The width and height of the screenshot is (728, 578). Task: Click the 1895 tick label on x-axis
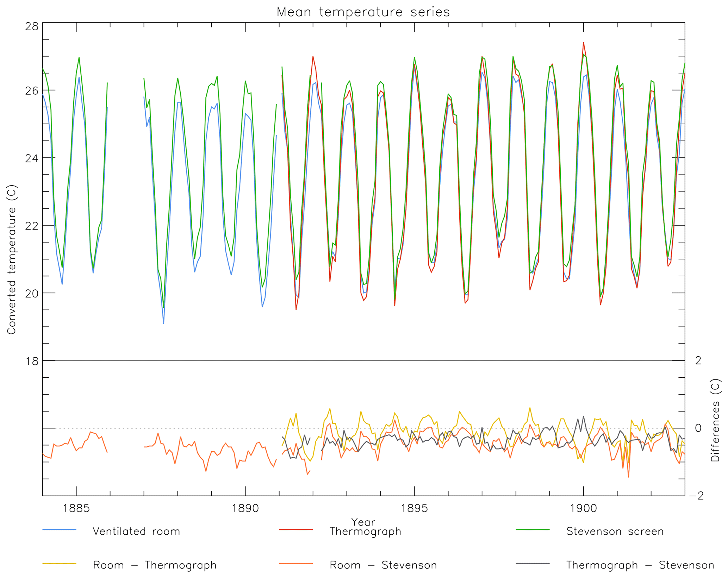click(414, 508)
